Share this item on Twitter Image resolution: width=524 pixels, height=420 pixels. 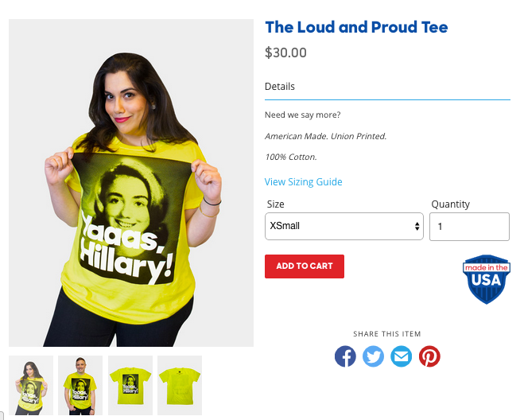point(373,356)
